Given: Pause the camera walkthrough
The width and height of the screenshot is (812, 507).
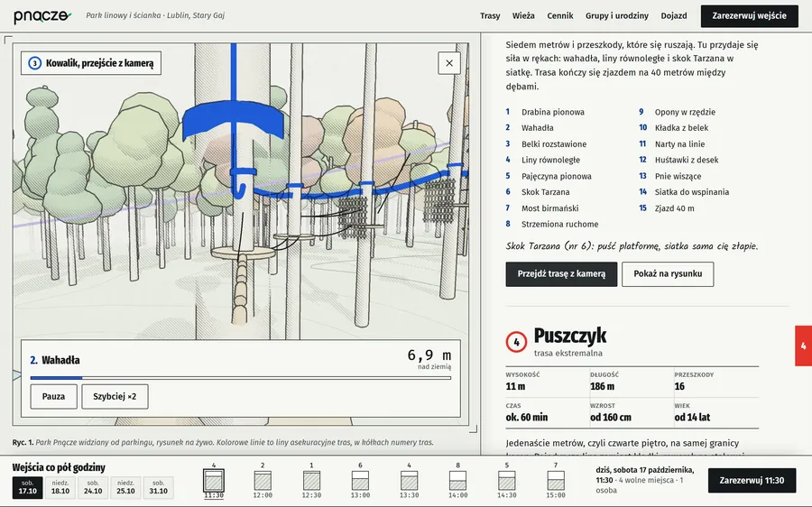Looking at the screenshot, I should 53,396.
